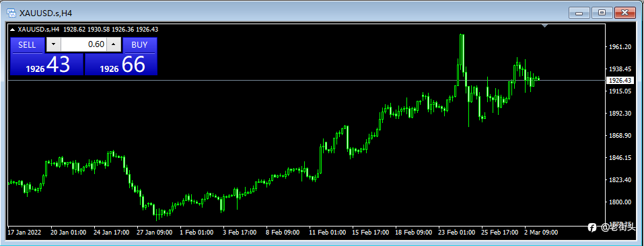Click the sell price 1926 43 panel

[47, 65]
